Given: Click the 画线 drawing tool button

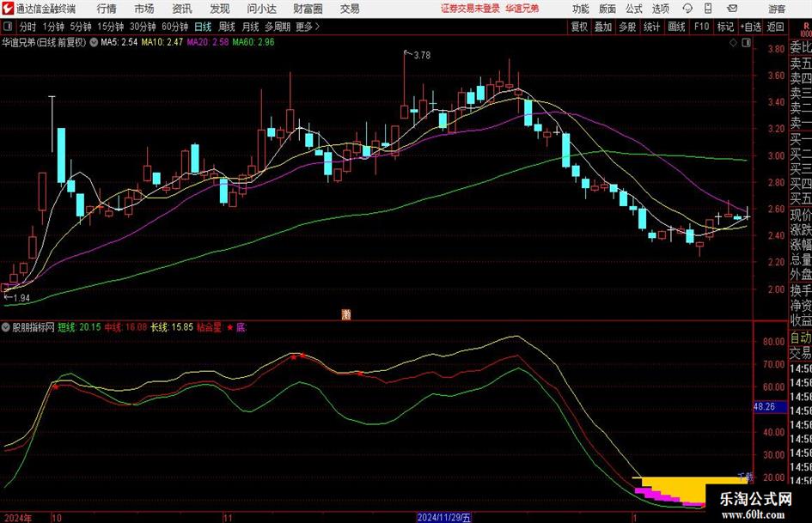Looking at the screenshot, I should point(677,27).
